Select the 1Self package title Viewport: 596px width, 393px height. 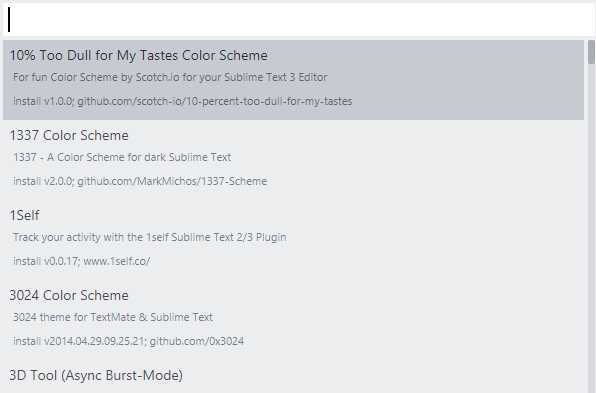tap(24, 216)
